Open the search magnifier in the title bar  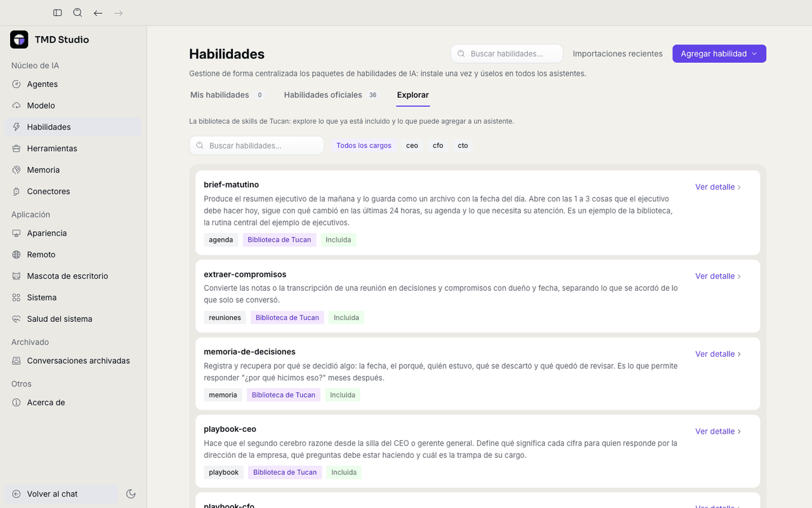tap(77, 13)
